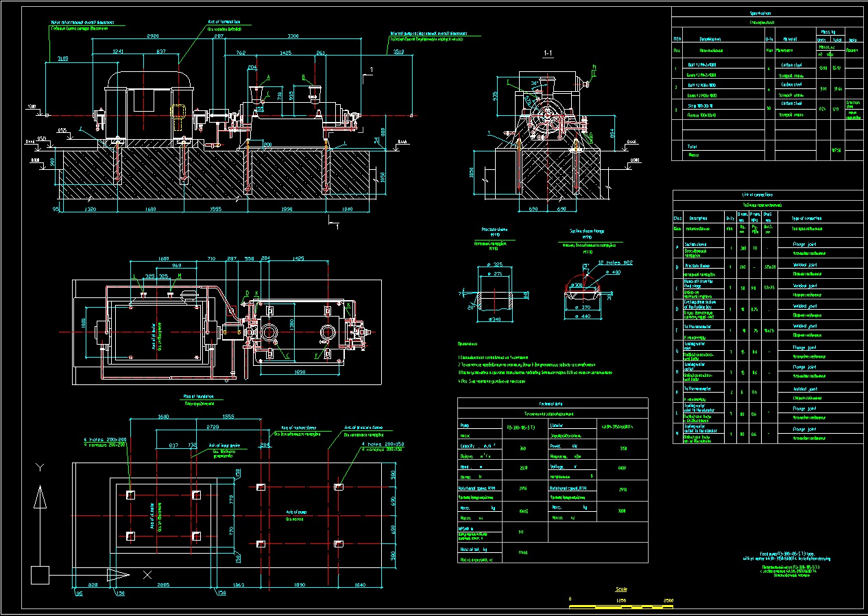
Task: Select 'Flange joint' in connections row A
Action: [804, 244]
